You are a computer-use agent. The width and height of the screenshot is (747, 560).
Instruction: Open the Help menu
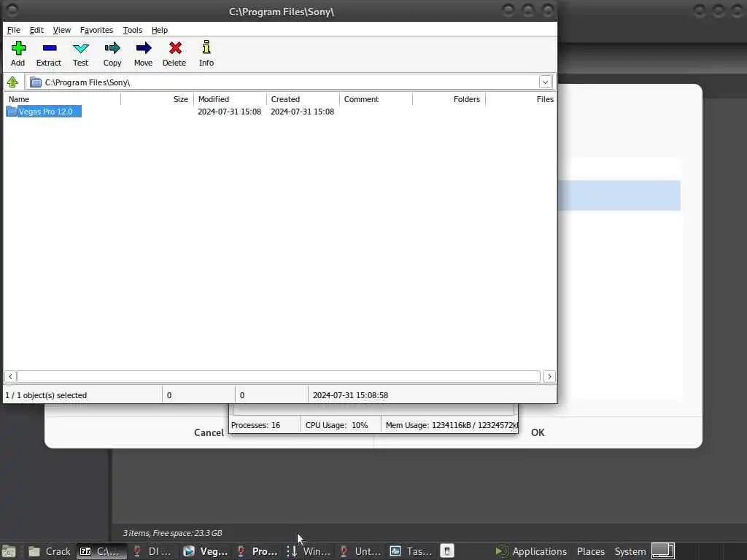click(x=159, y=30)
